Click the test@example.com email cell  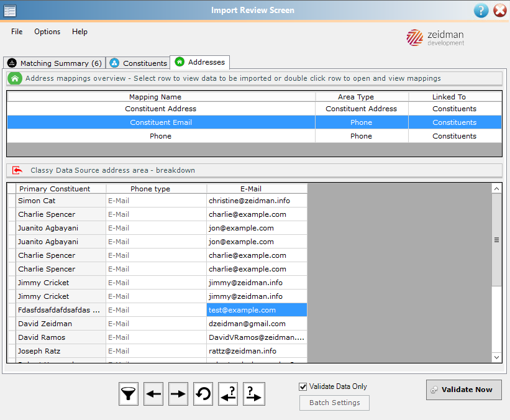257,310
